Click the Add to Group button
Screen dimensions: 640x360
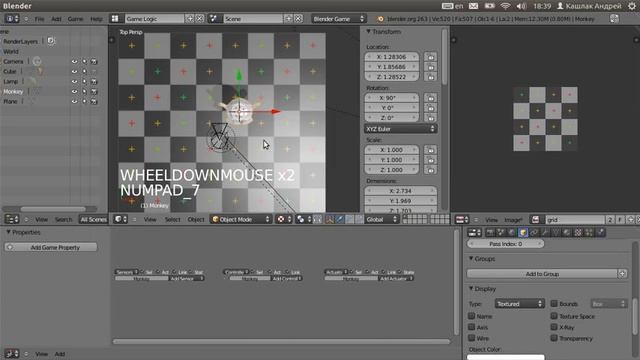(542, 274)
